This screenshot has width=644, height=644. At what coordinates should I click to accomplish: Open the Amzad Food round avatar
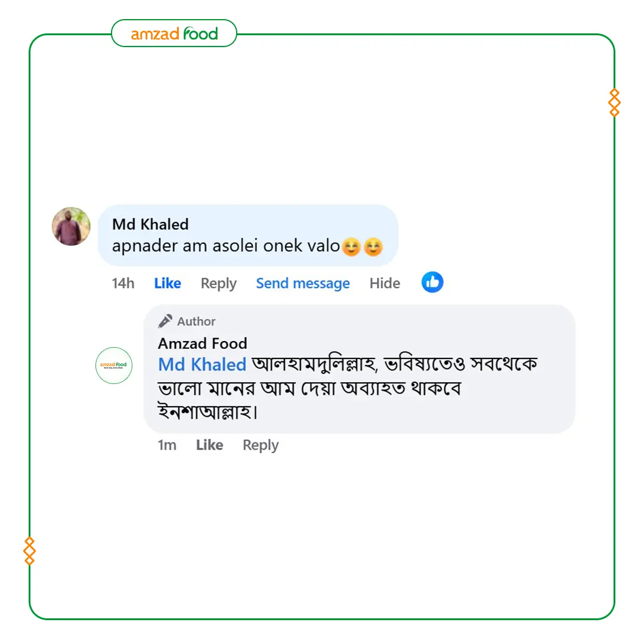pyautogui.click(x=114, y=365)
